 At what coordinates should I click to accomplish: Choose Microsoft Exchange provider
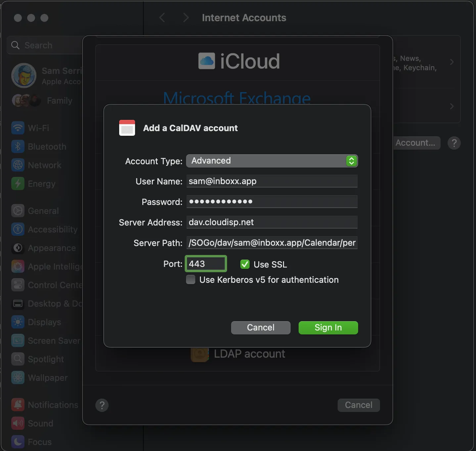point(237,98)
